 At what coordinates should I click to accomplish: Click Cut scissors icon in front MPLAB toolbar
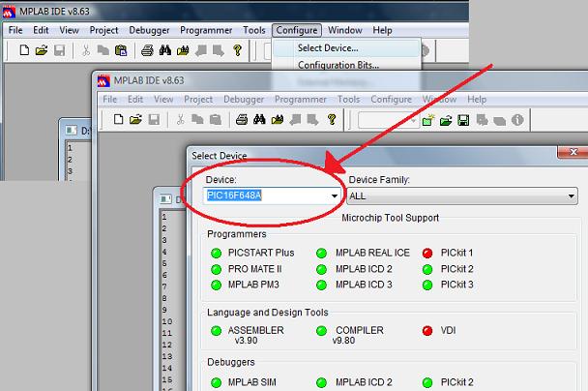coord(181,119)
